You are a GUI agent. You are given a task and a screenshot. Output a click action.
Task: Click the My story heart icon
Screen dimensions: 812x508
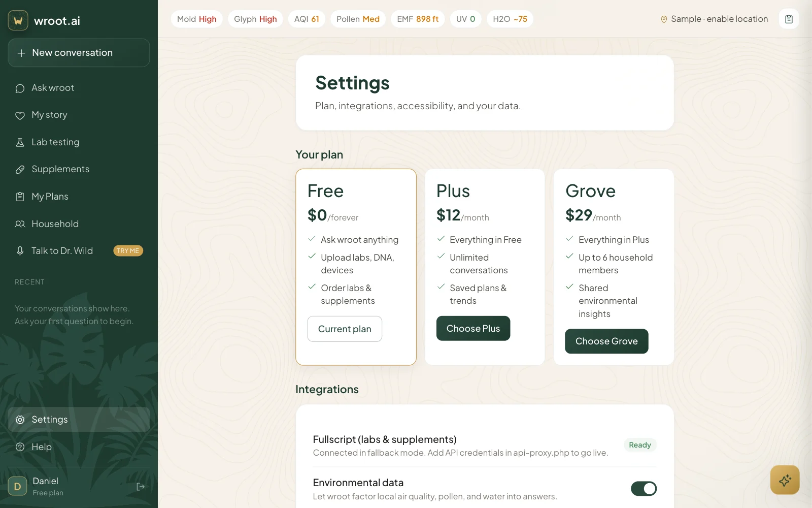tap(20, 115)
